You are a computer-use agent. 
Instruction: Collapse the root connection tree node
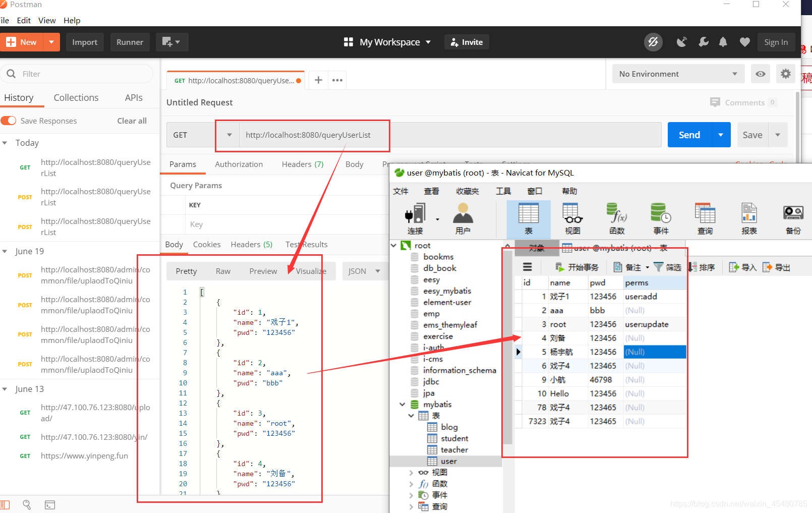(394, 246)
